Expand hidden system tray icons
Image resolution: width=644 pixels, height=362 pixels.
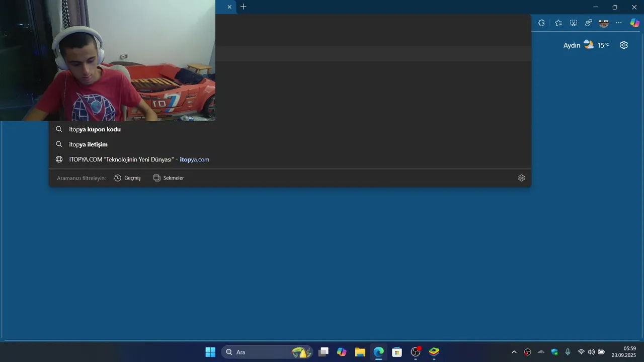(x=514, y=352)
